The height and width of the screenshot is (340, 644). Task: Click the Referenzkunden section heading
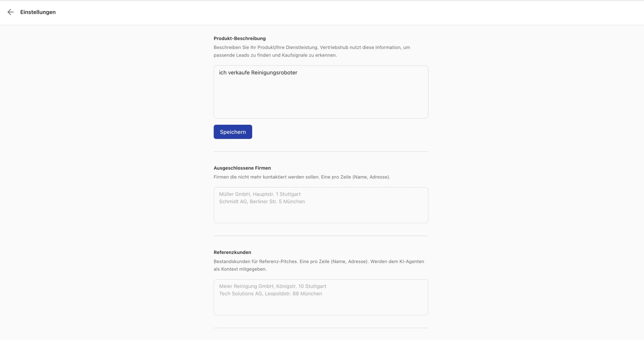point(232,252)
